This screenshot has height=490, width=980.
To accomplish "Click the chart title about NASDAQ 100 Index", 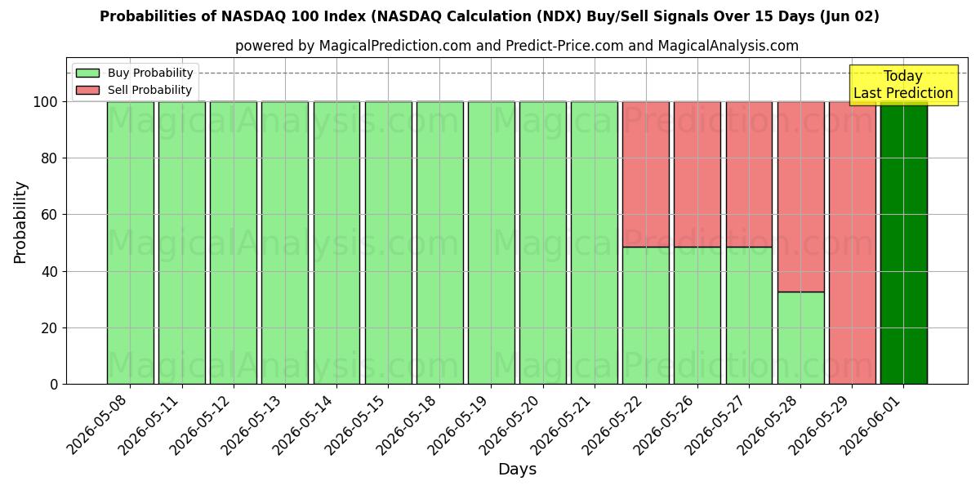I will pyautogui.click(x=489, y=16).
